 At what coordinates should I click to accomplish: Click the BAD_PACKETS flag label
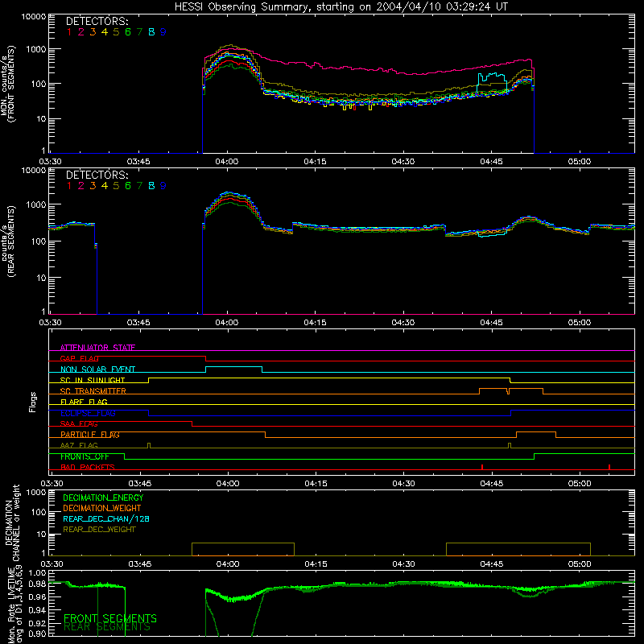click(x=88, y=467)
